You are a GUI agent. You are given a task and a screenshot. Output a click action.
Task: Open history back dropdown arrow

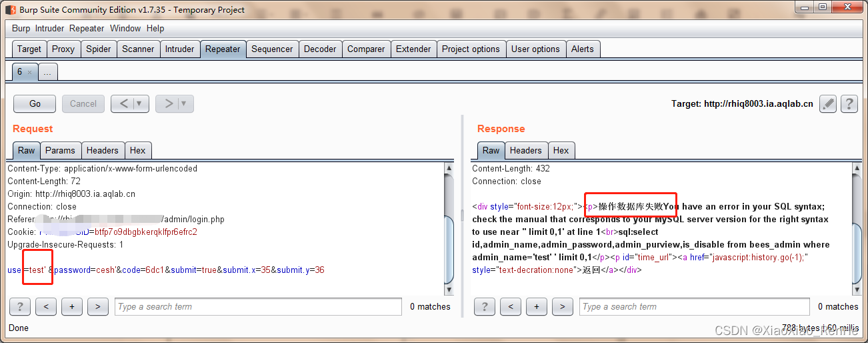(x=139, y=103)
